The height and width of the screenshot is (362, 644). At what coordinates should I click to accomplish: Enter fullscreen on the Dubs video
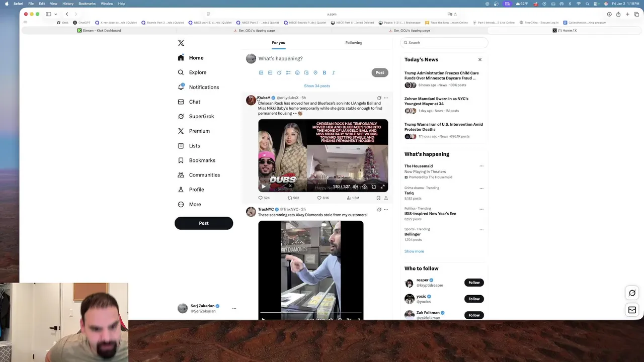click(x=382, y=187)
